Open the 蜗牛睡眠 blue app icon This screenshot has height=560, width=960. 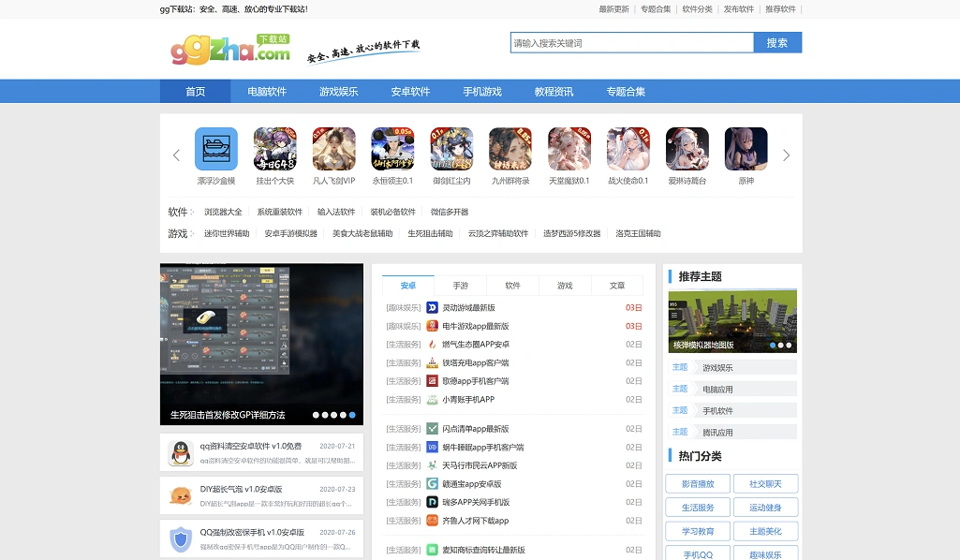(x=432, y=447)
